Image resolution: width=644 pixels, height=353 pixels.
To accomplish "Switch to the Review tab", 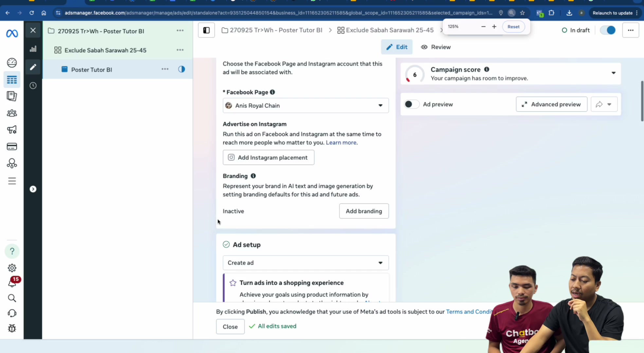I will coord(436,47).
